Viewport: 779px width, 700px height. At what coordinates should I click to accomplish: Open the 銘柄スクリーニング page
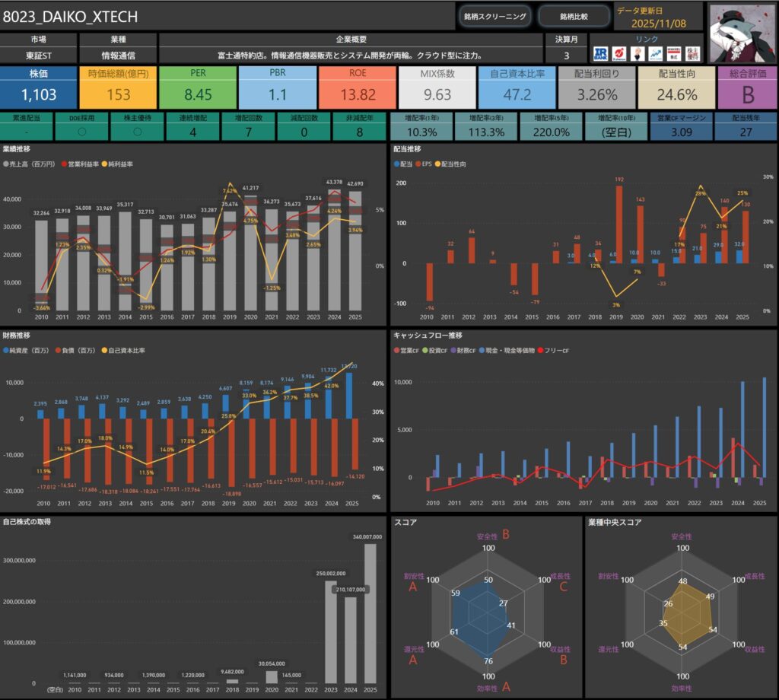coord(494,16)
